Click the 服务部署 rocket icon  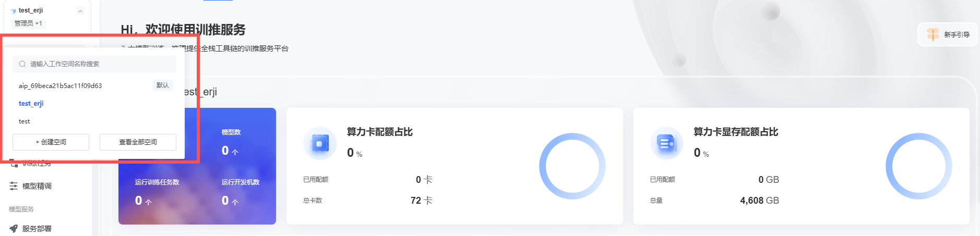[14, 228]
